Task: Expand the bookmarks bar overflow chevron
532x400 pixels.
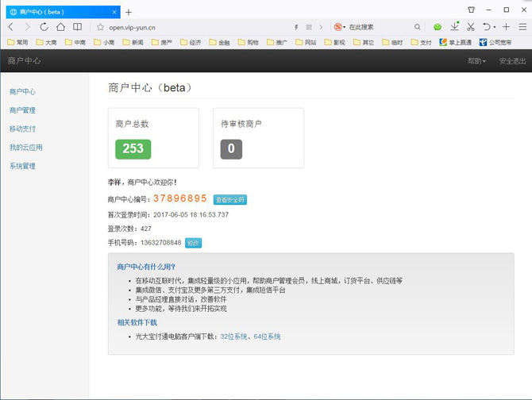Action: point(522,42)
